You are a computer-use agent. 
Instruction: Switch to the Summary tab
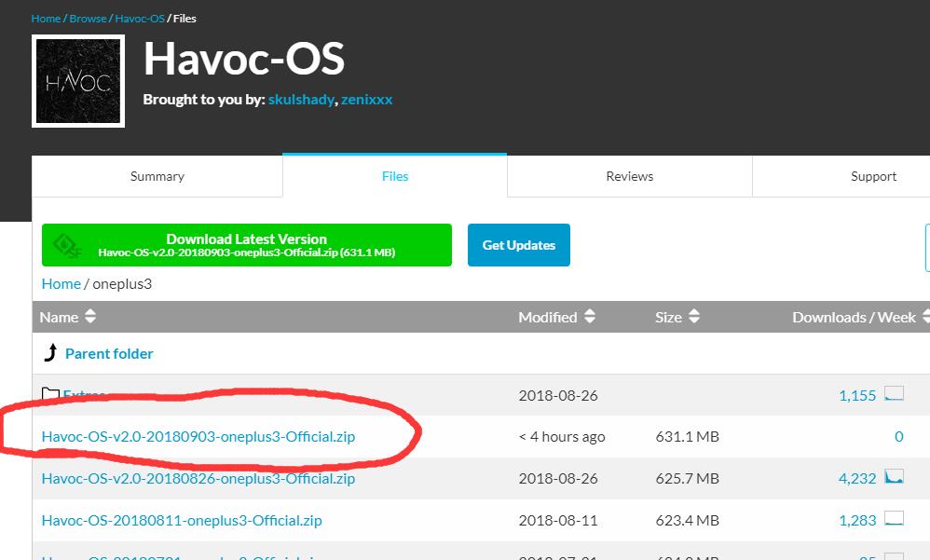coord(157,175)
